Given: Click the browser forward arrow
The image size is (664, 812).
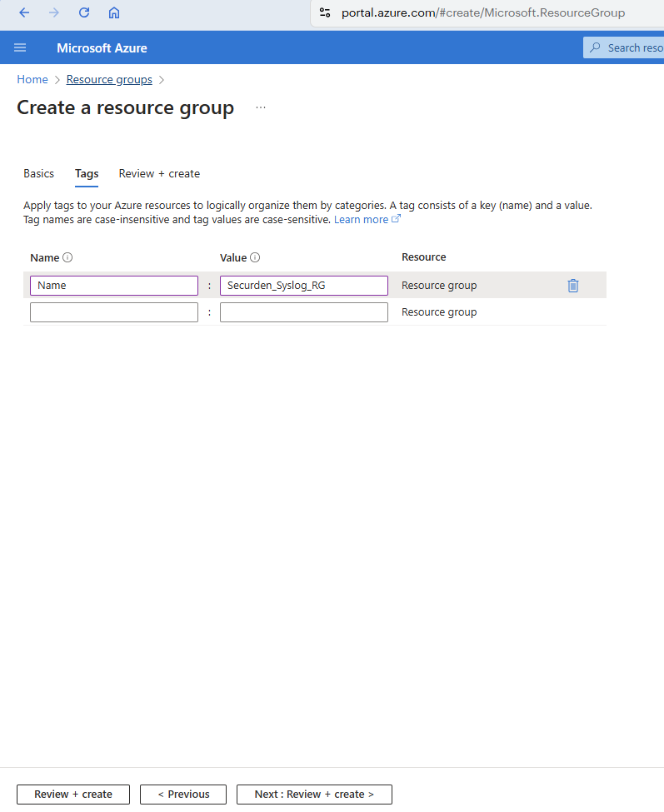Looking at the screenshot, I should click(x=54, y=12).
